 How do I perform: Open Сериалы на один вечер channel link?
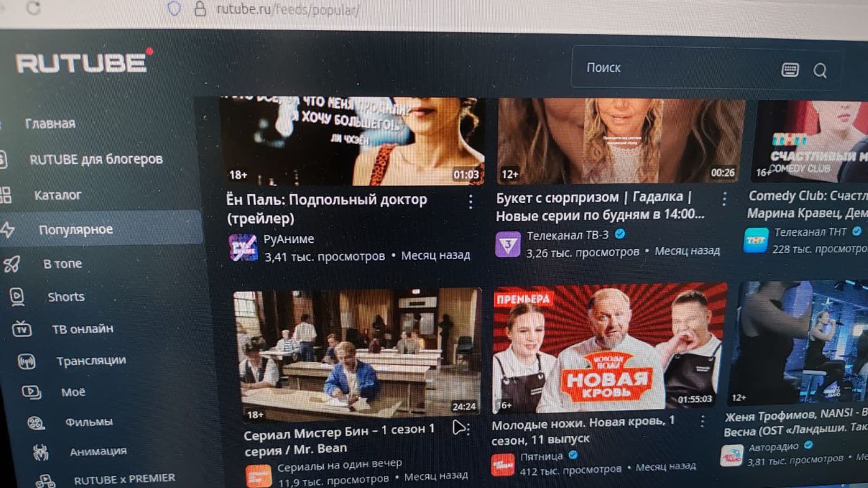(340, 465)
